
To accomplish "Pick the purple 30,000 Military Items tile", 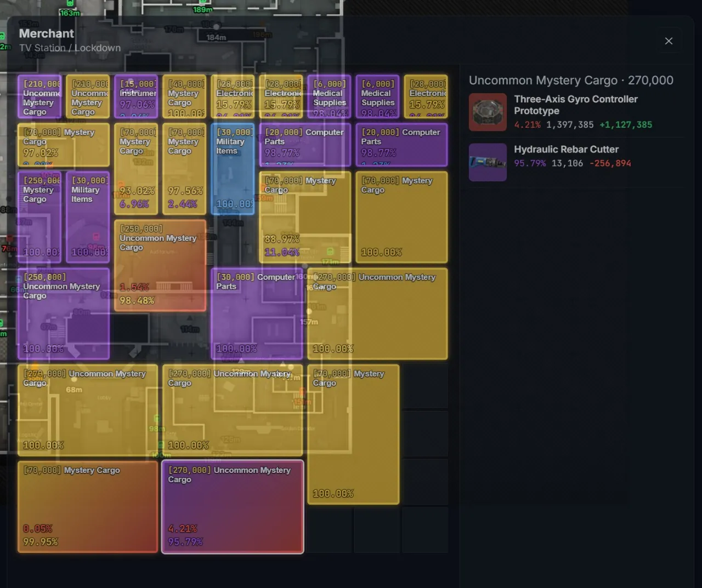I will (88, 217).
